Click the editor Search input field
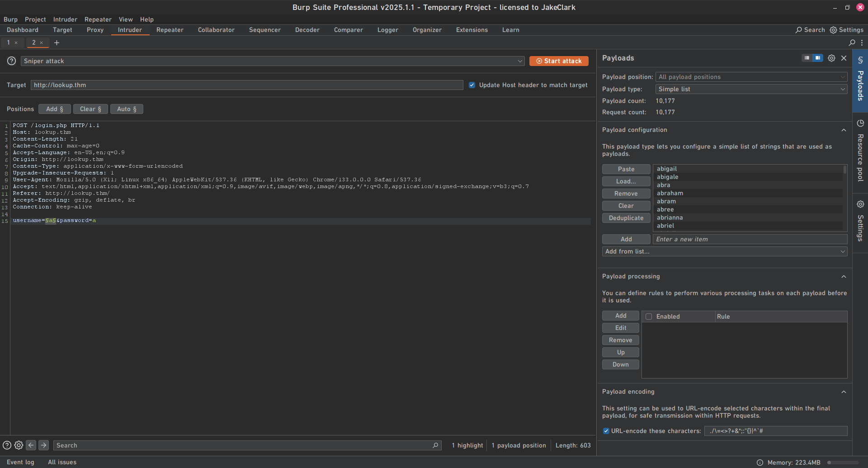Viewport: 868px width, 468px height. 247,445
